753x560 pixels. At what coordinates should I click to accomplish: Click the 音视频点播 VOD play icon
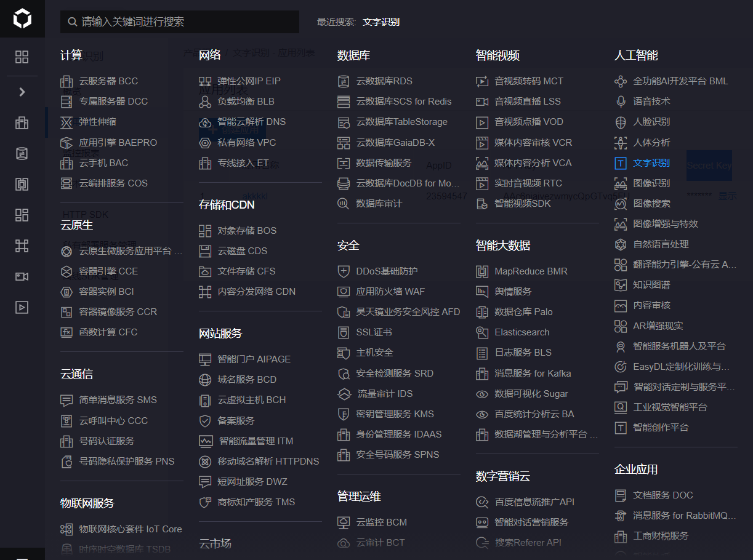482,122
